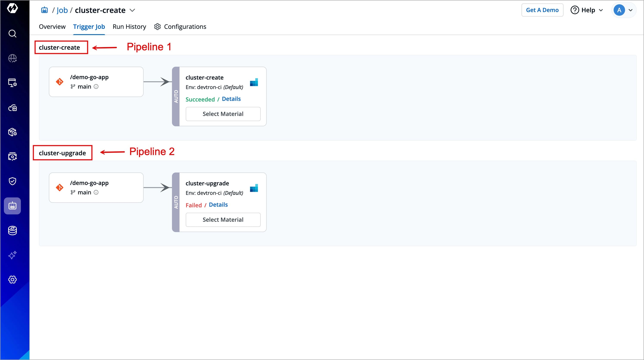
Task: Expand the cluster-create job name dropdown
Action: coord(132,10)
